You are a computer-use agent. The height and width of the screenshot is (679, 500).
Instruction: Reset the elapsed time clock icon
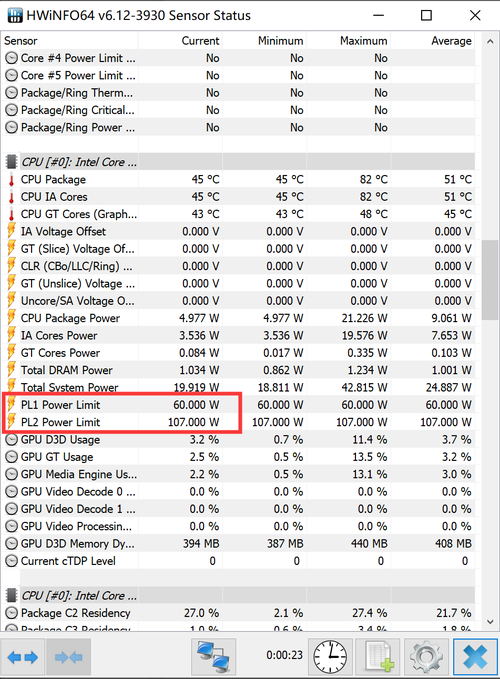coord(330,657)
